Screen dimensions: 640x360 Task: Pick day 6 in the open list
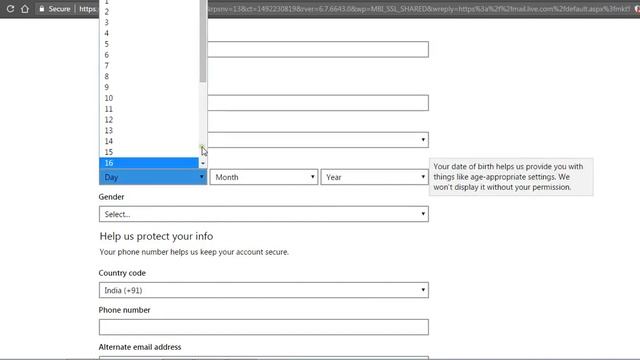149,55
